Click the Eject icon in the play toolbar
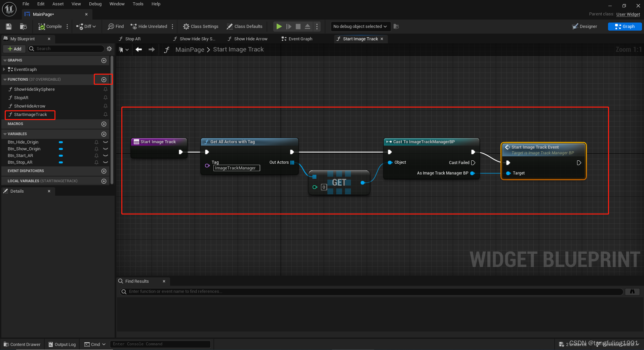The image size is (644, 350). (308, 27)
